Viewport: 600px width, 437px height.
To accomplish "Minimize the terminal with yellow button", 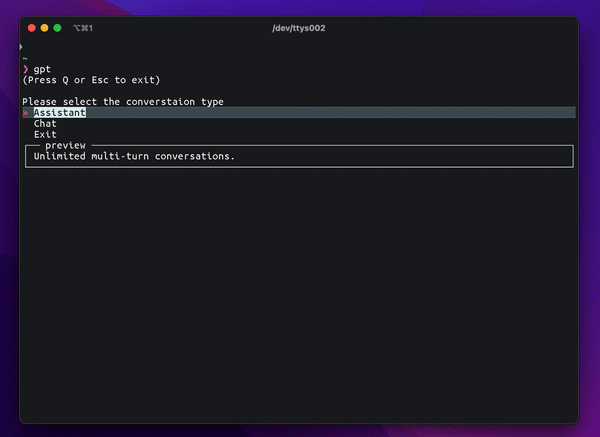I will point(44,28).
